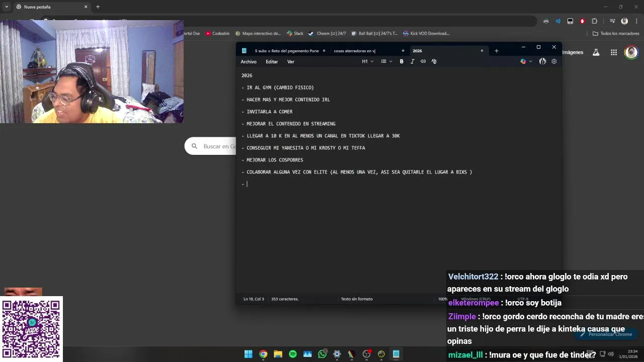
Task: Open the Copilot icon in Notepad
Action: (x=523, y=61)
